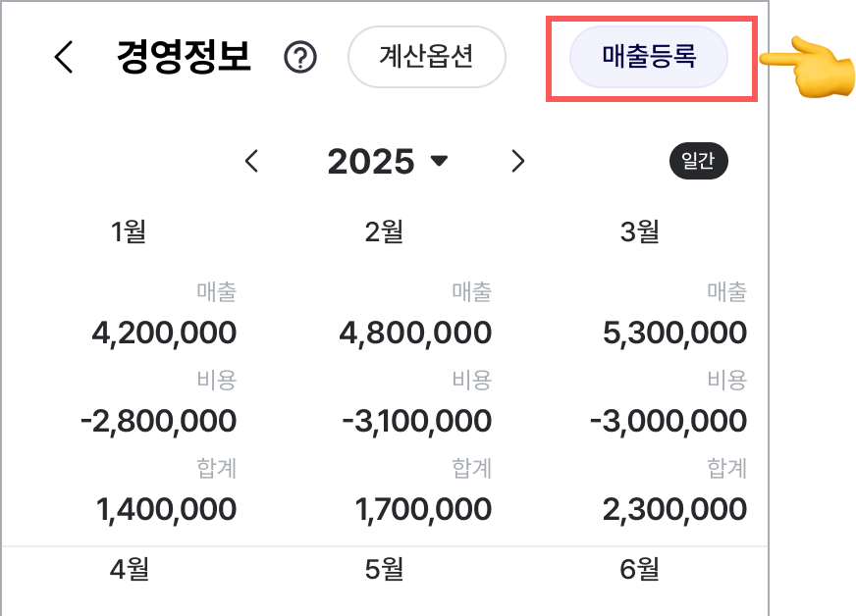Go back using the left arrow icon
This screenshot has width=856, height=616.
(x=64, y=57)
